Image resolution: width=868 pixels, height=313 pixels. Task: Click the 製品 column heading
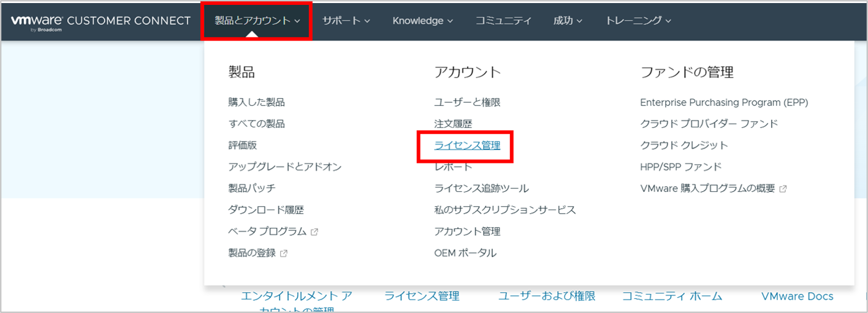pyautogui.click(x=242, y=72)
